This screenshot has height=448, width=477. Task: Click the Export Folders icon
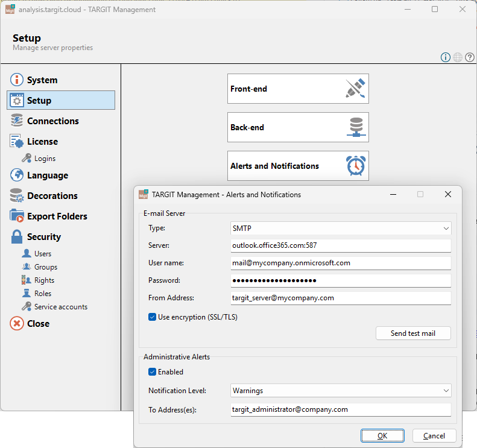(x=17, y=216)
